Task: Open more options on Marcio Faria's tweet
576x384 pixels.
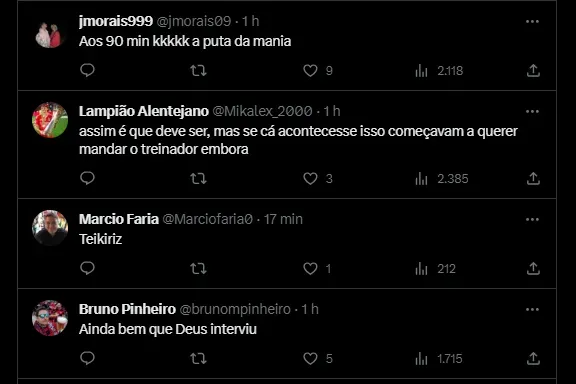Action: (x=532, y=220)
